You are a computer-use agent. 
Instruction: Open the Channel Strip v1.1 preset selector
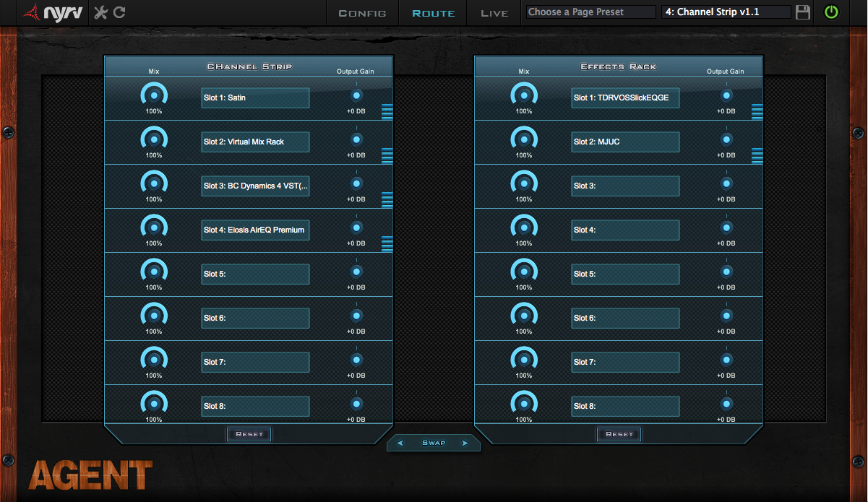coord(725,12)
